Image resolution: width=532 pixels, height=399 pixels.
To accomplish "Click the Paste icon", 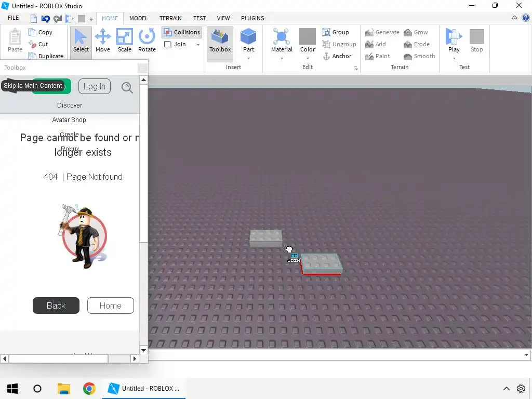I will [x=15, y=41].
